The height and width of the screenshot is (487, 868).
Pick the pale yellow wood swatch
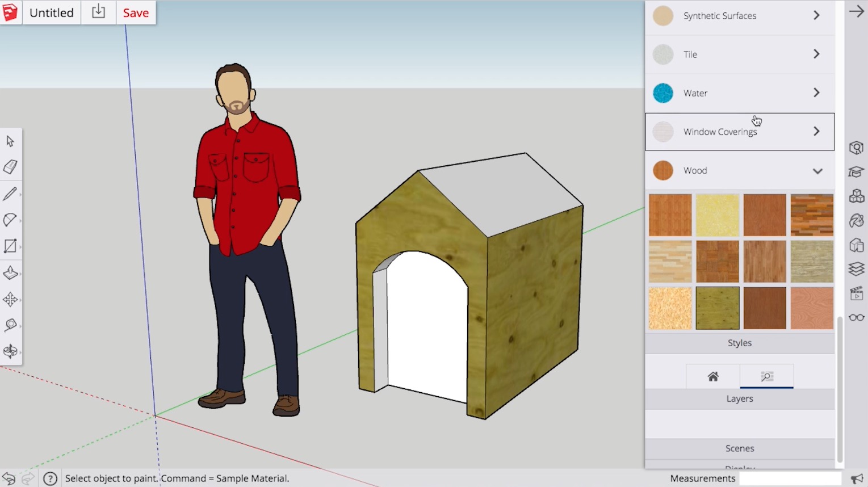pyautogui.click(x=717, y=215)
